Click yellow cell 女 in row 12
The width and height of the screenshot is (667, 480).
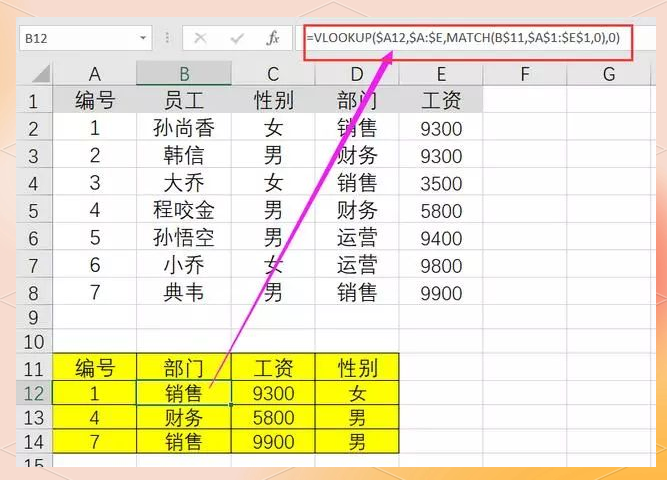tap(357, 393)
